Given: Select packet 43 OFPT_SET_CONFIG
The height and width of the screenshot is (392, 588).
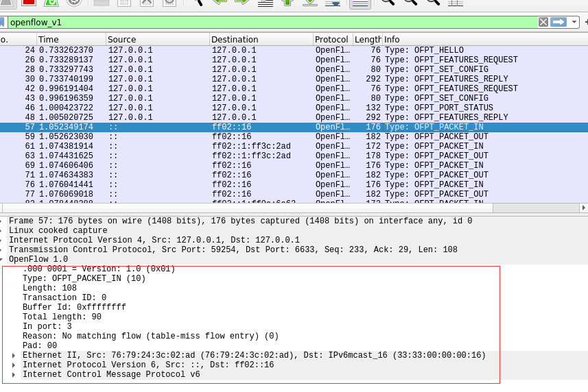Looking at the screenshot, I should click(x=294, y=98).
